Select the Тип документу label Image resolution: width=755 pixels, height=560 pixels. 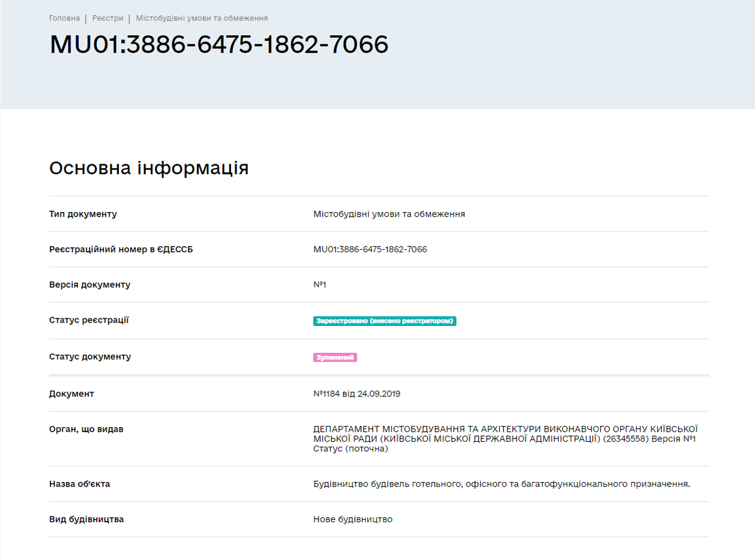pyautogui.click(x=83, y=214)
